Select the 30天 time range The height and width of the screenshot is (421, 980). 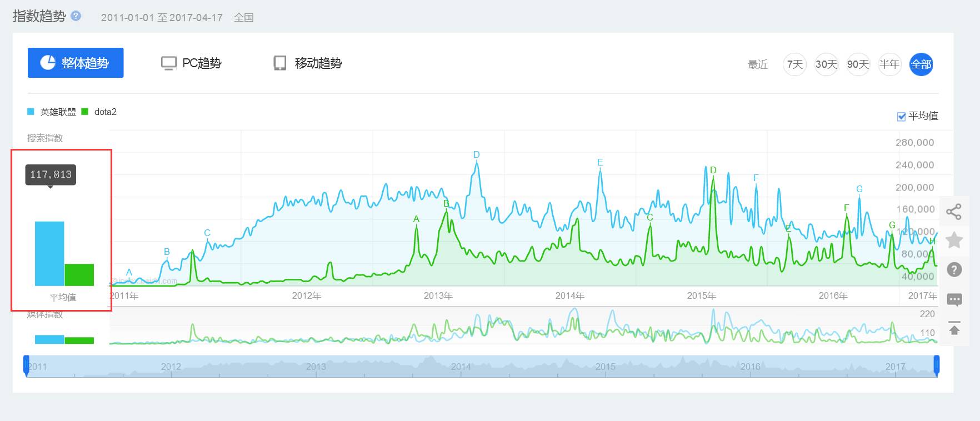[x=826, y=64]
